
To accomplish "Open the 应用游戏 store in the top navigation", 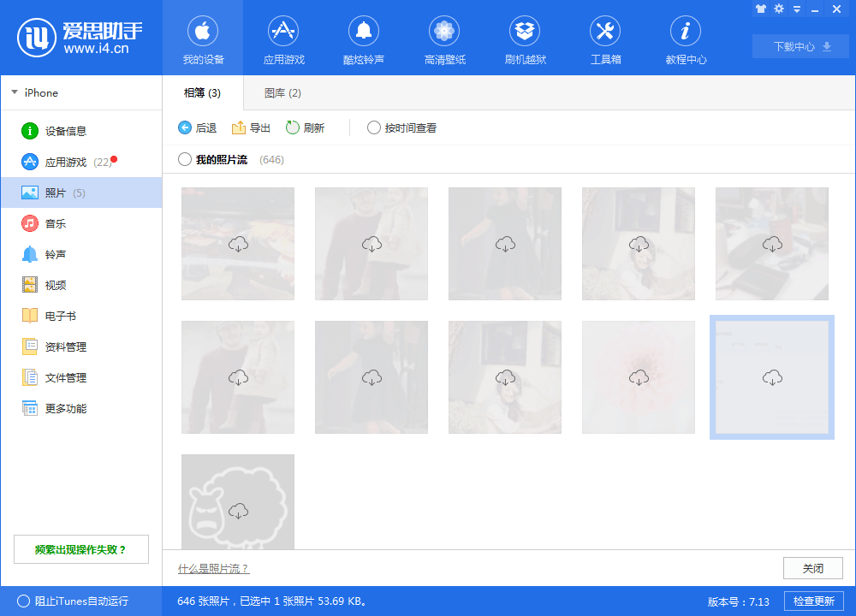I will tap(283, 39).
